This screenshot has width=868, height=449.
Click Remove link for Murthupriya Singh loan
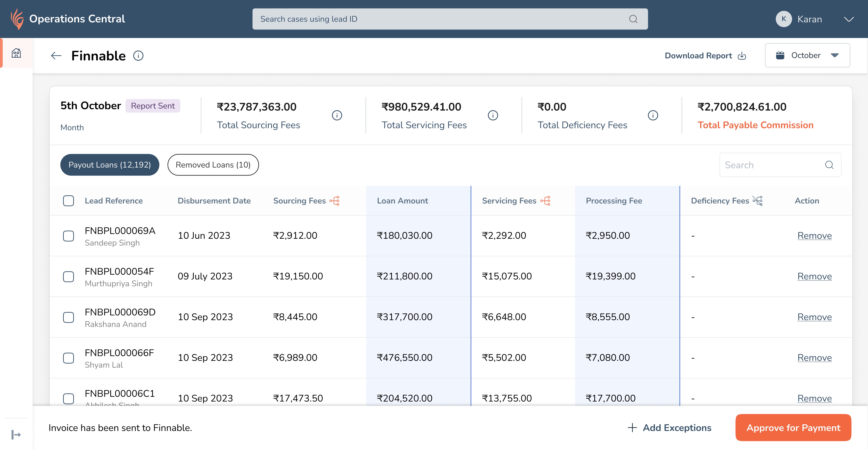(814, 276)
